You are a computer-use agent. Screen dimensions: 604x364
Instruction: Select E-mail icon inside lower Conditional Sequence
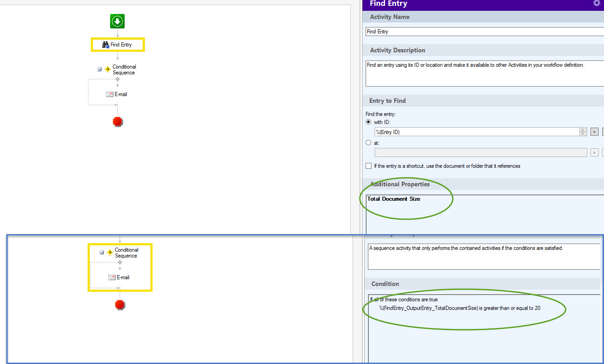[x=112, y=277]
